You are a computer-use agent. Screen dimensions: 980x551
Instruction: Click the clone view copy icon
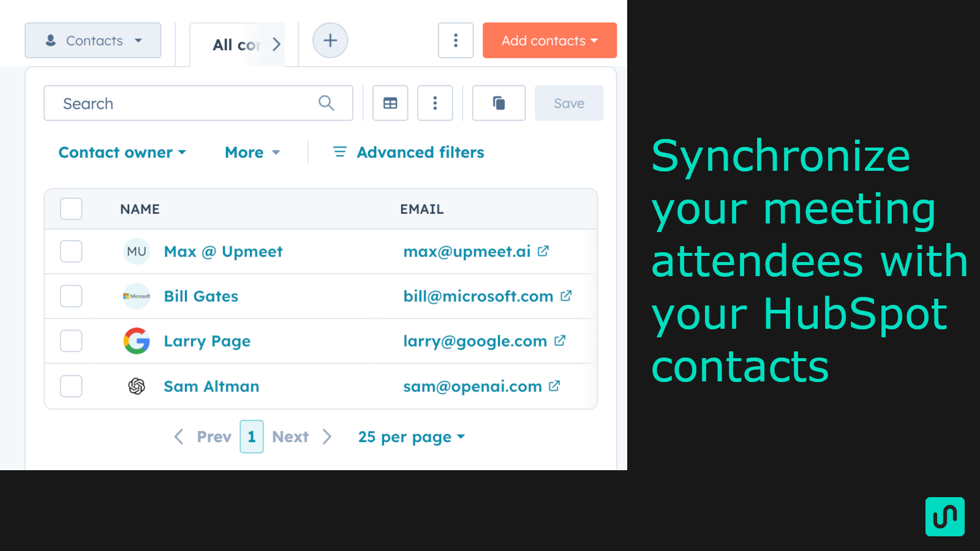499,103
